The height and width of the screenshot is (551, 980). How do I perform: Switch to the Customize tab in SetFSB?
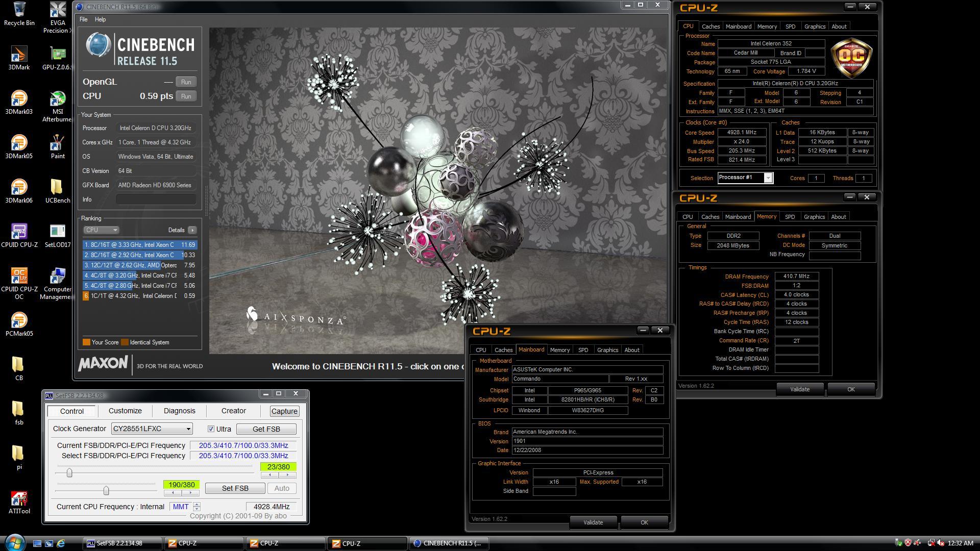(125, 411)
